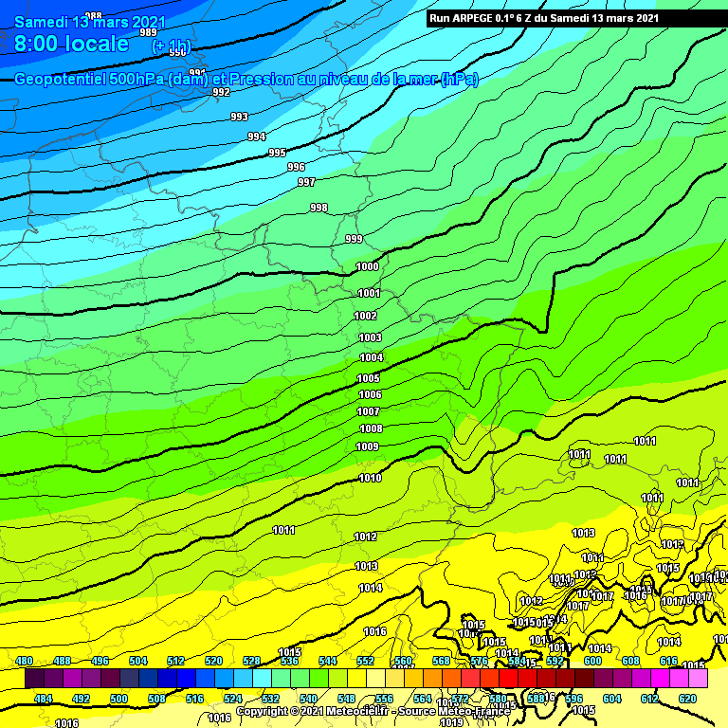The image size is (728, 728).
Task: Pick the last pink legend swatch
Action: pos(698,679)
